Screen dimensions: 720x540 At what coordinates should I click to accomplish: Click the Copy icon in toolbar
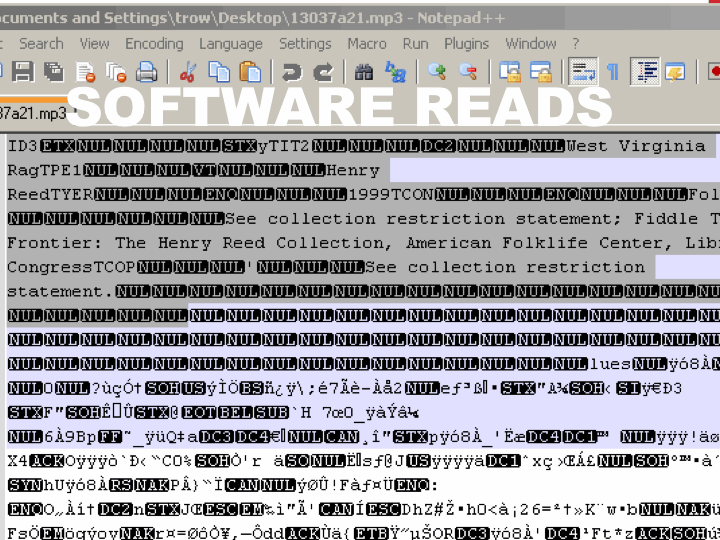coord(219,72)
